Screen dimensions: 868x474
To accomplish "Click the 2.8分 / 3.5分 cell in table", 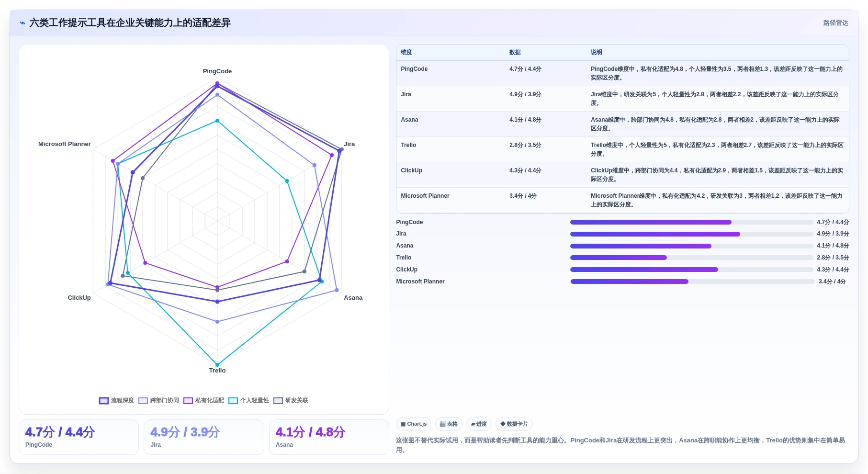I will [x=525, y=146].
